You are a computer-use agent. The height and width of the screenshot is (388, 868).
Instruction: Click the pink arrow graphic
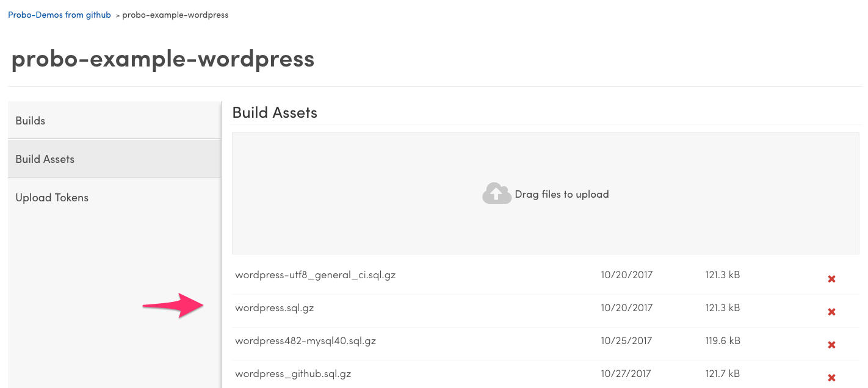(172, 306)
